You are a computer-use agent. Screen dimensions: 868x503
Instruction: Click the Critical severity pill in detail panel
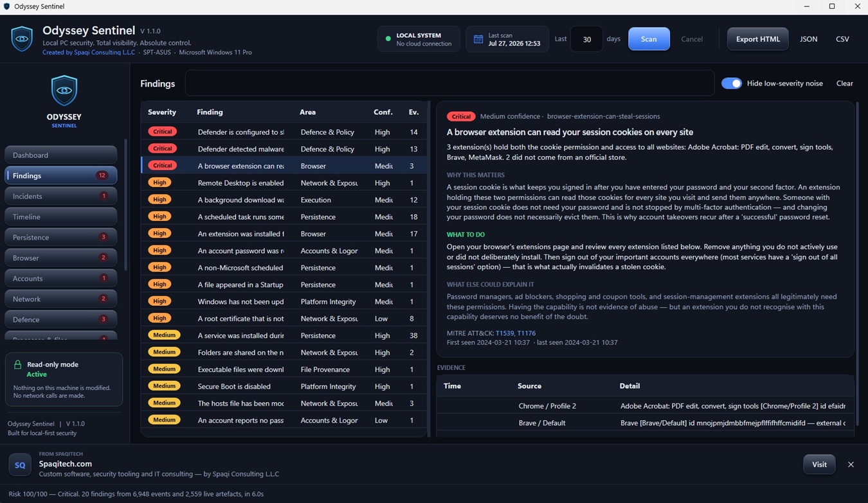click(461, 116)
